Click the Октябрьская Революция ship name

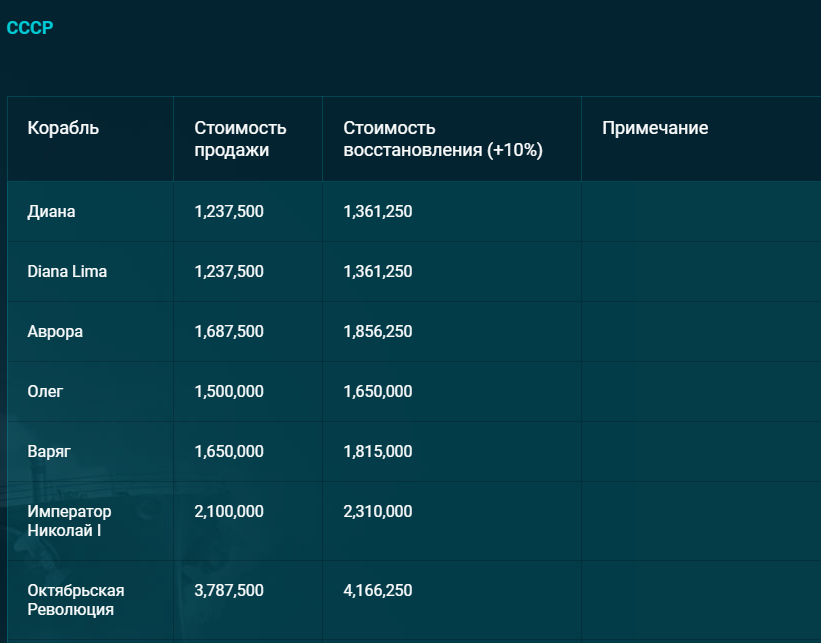[x=76, y=600]
